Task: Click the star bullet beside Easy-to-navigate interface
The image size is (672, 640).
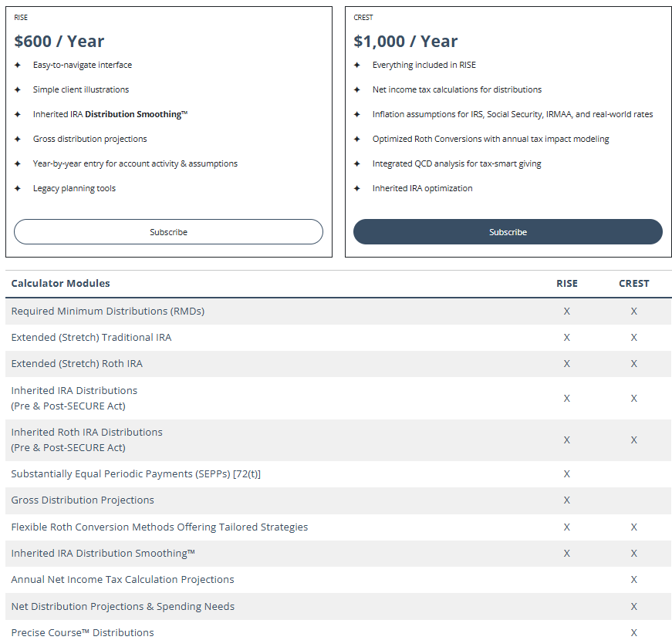Action: 18,65
